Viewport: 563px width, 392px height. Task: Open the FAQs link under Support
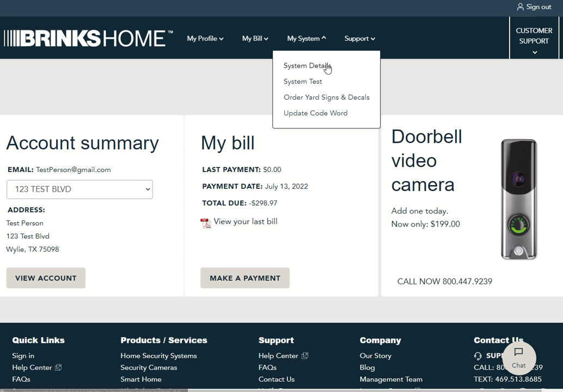coord(267,367)
